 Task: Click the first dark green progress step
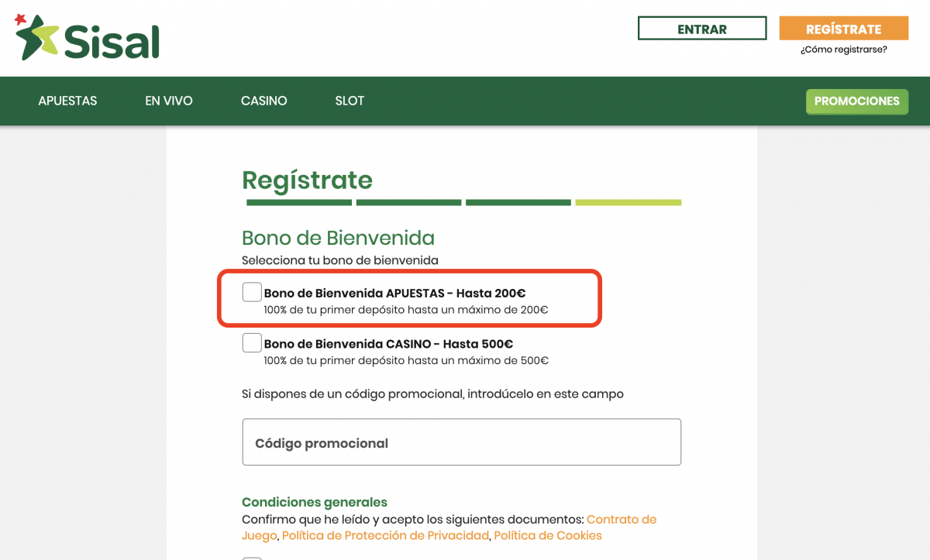[x=298, y=203]
